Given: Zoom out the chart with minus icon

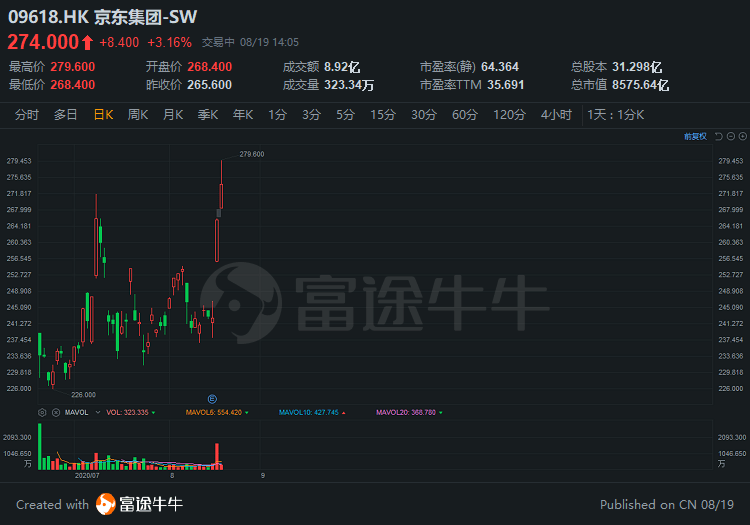Looking at the screenshot, I should 730,136.
